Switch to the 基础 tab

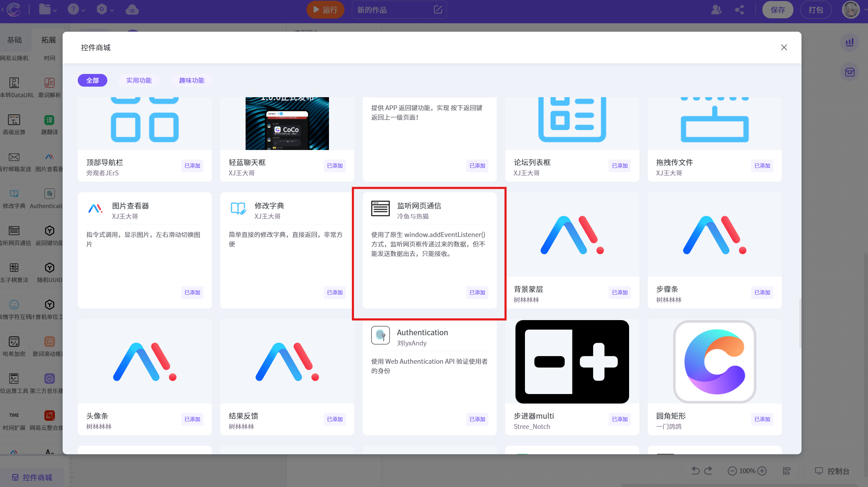[14, 40]
